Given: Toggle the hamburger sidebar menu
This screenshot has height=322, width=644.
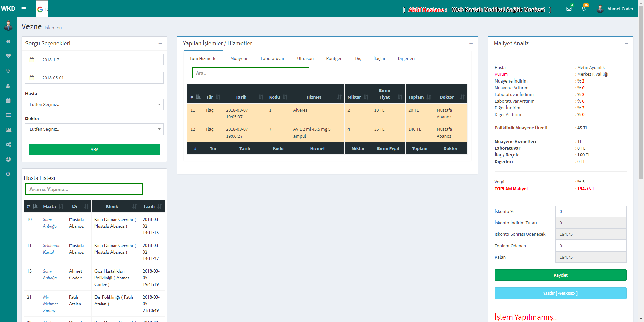Looking at the screenshot, I should [24, 9].
